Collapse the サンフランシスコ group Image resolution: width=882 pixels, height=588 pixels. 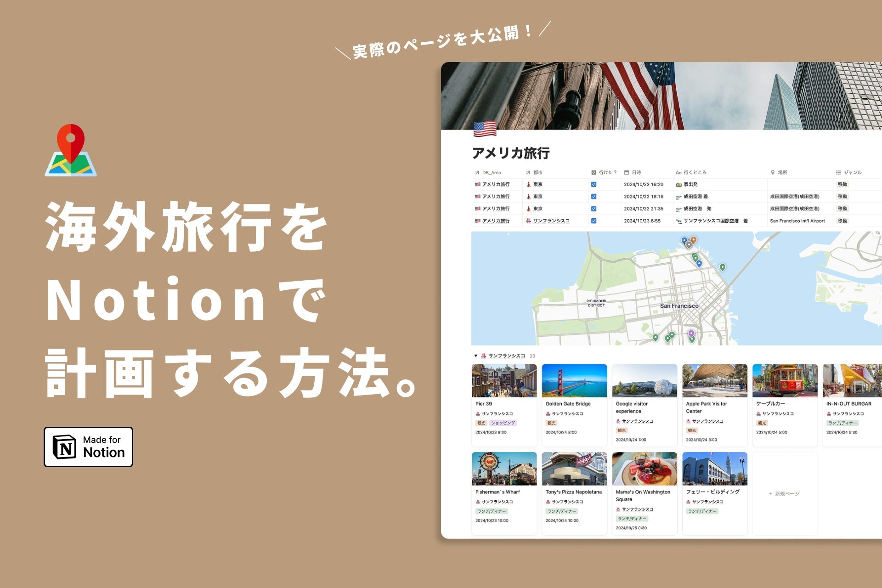(x=475, y=355)
